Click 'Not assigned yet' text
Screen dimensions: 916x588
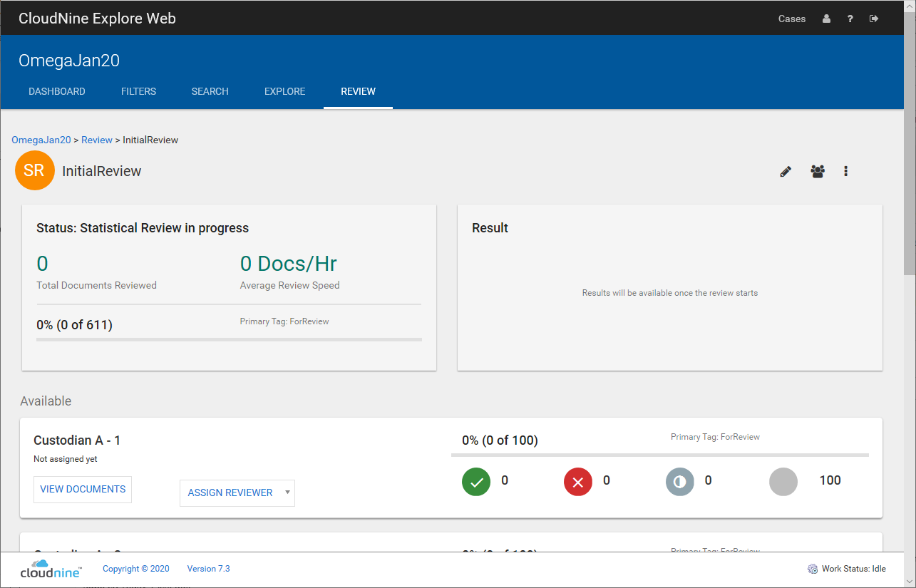[66, 459]
